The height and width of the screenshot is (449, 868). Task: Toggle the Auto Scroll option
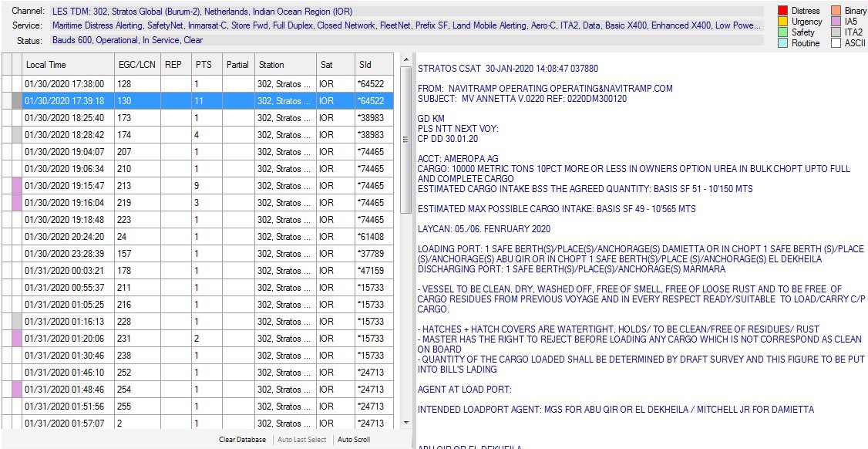(354, 440)
